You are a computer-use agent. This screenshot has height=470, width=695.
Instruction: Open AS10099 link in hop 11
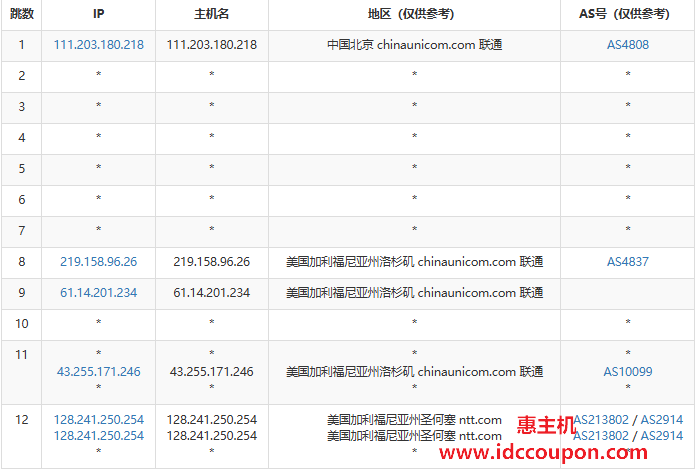point(628,372)
